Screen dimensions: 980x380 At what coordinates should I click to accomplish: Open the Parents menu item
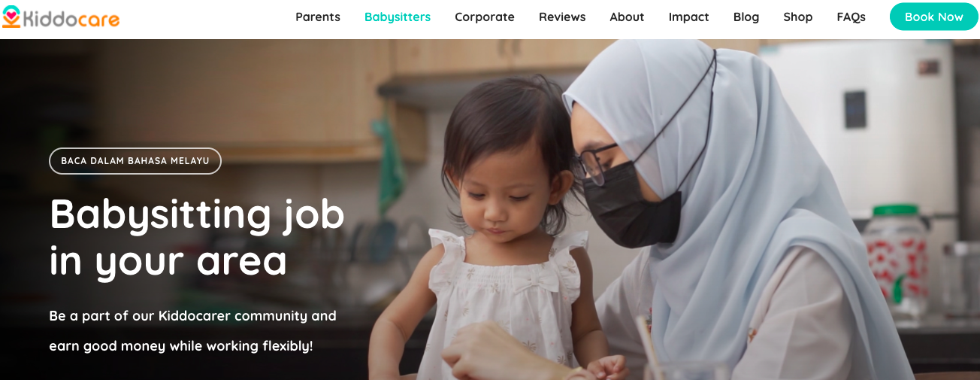pyautogui.click(x=318, y=17)
